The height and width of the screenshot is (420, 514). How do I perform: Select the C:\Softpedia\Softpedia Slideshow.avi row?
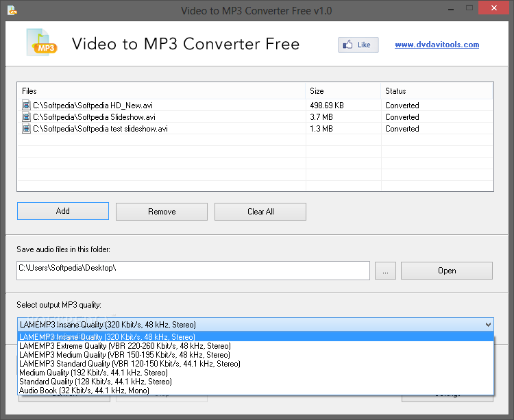coord(255,117)
